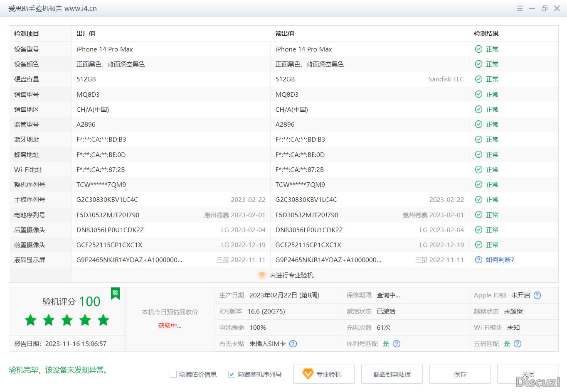Click the 截图到剪贴板 button
567x392 pixels.
[392, 374]
